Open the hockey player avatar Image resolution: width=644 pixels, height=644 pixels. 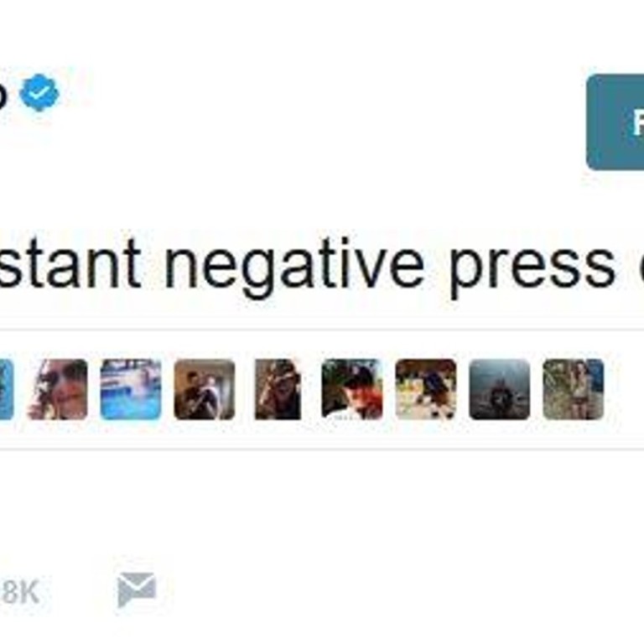tap(425, 389)
